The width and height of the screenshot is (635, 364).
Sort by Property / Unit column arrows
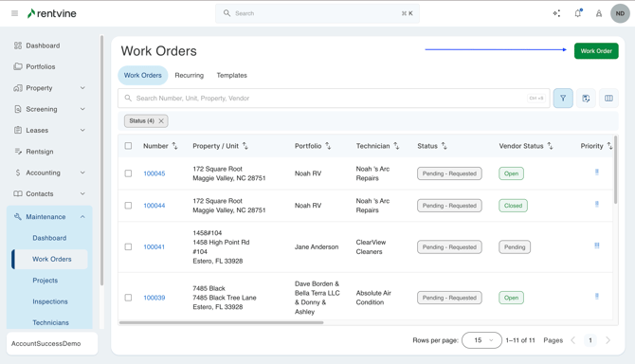tap(245, 146)
